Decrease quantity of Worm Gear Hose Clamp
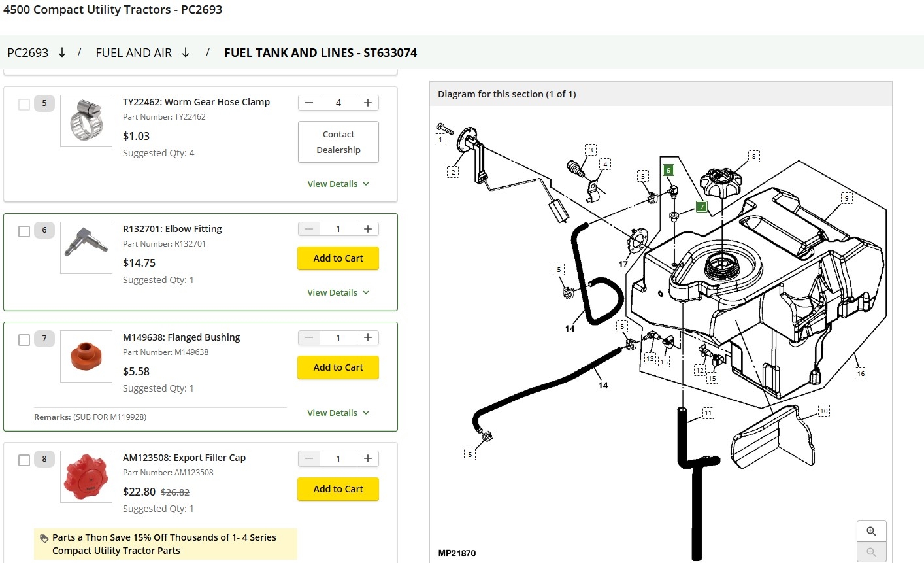The width and height of the screenshot is (924, 563). tap(309, 103)
